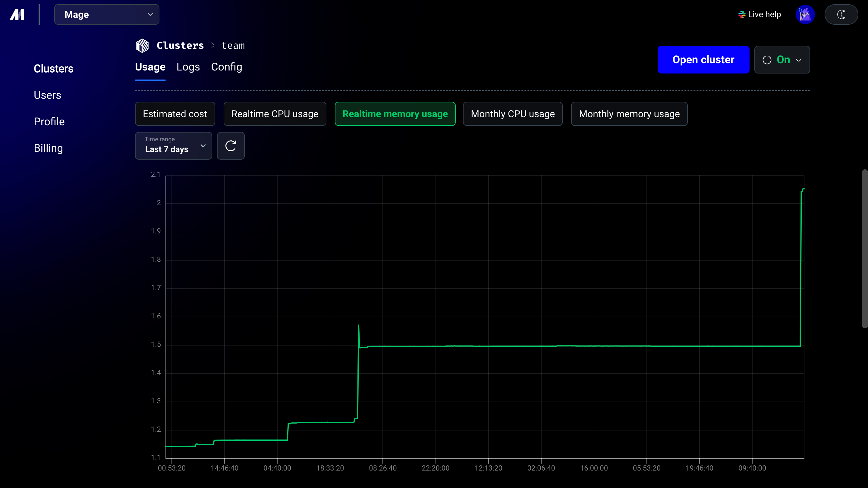Screen dimensions: 868x488
Task: Go to Clusters breadcrumb link
Action: 180,45
